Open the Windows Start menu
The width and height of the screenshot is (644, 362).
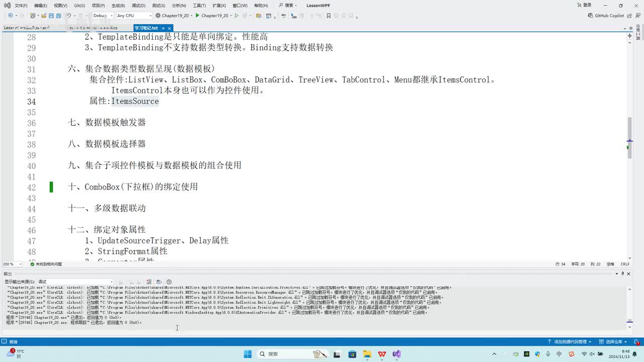tap(248, 354)
